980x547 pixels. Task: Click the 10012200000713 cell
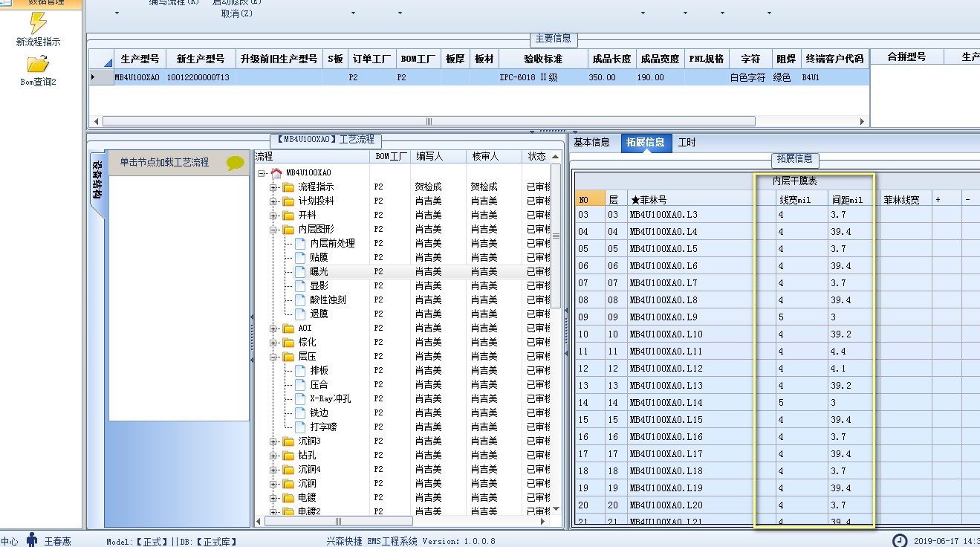click(200, 77)
